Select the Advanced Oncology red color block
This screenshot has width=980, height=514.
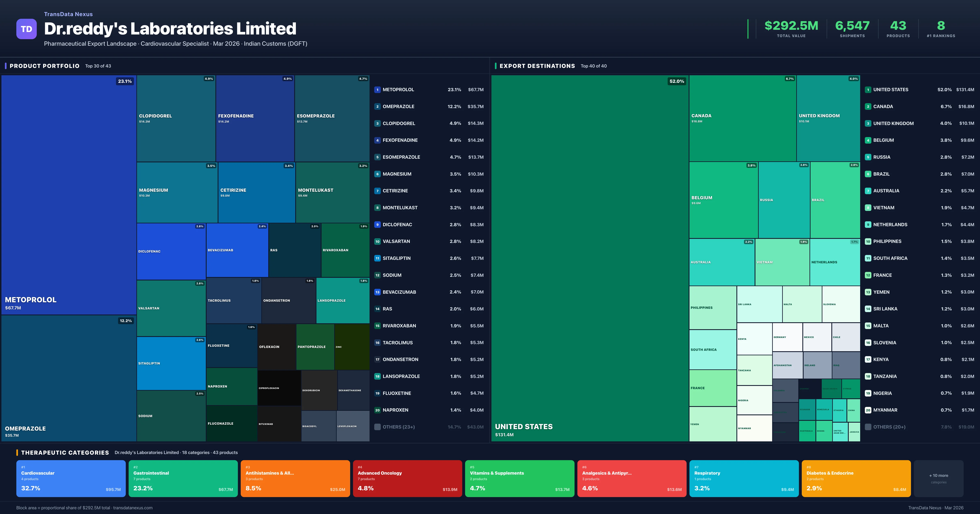pos(408,478)
